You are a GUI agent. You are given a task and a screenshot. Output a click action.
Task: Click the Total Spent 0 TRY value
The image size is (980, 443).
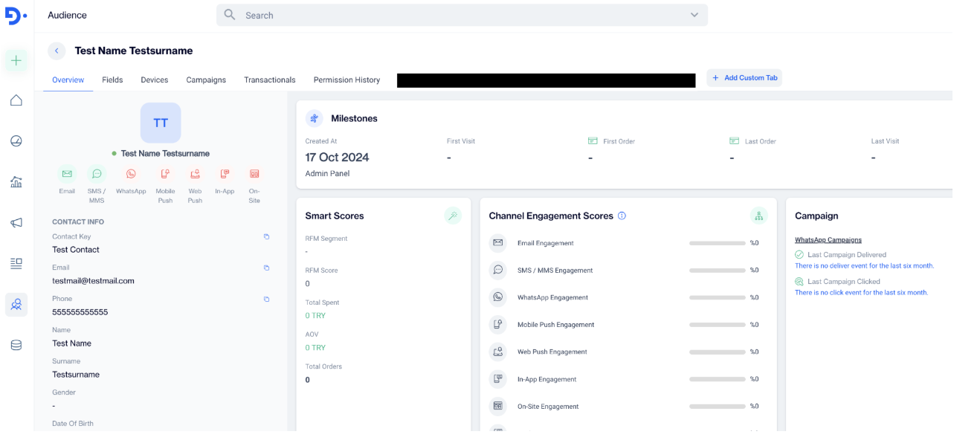pyautogui.click(x=315, y=315)
